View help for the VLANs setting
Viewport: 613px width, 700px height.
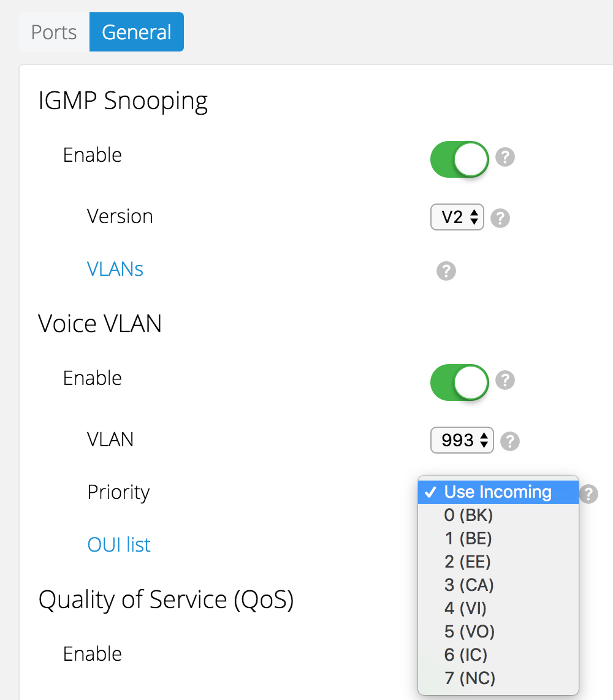pyautogui.click(x=446, y=271)
